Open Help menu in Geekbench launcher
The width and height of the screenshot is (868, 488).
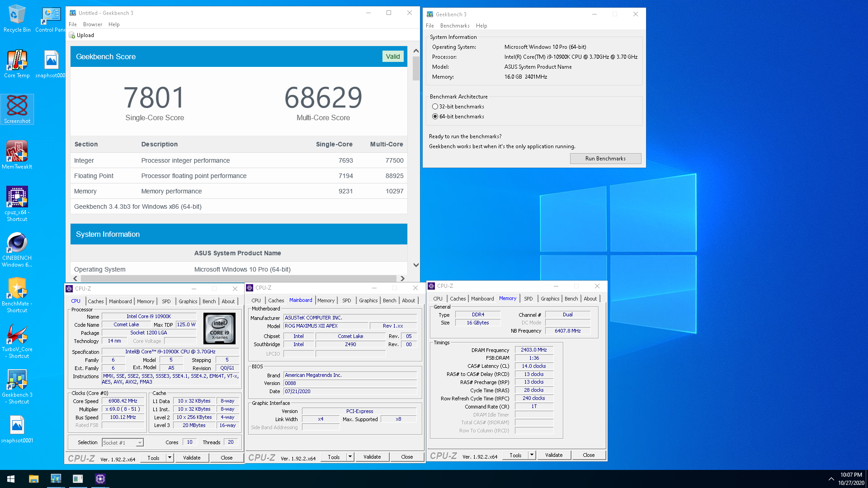tap(481, 26)
